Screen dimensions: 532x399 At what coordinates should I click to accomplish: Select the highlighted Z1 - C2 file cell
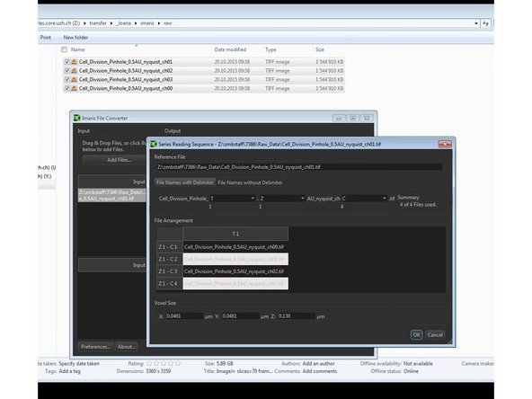coord(235,259)
